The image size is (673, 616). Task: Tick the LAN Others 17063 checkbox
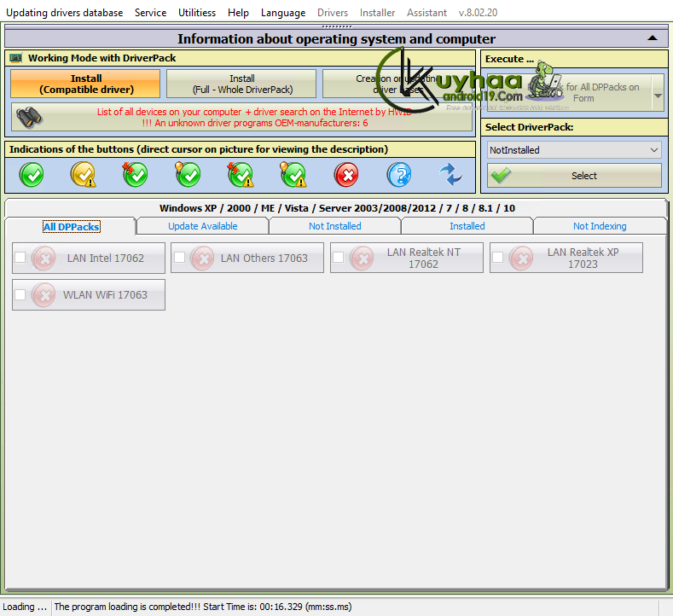pos(179,258)
